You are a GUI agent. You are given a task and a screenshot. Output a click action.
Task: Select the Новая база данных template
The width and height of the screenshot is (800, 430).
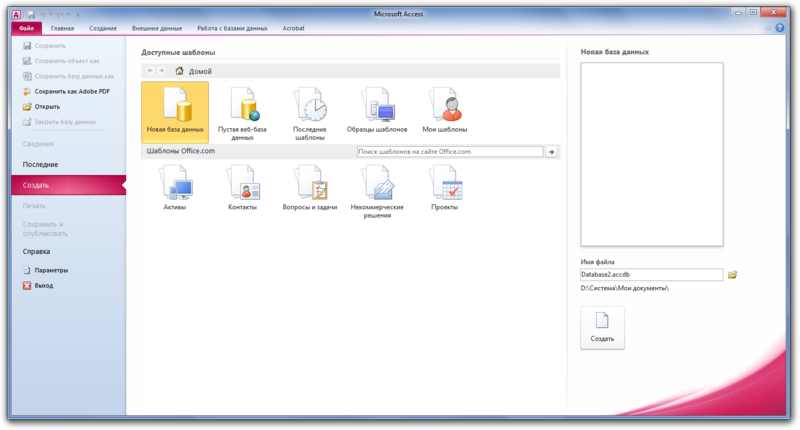pos(175,112)
